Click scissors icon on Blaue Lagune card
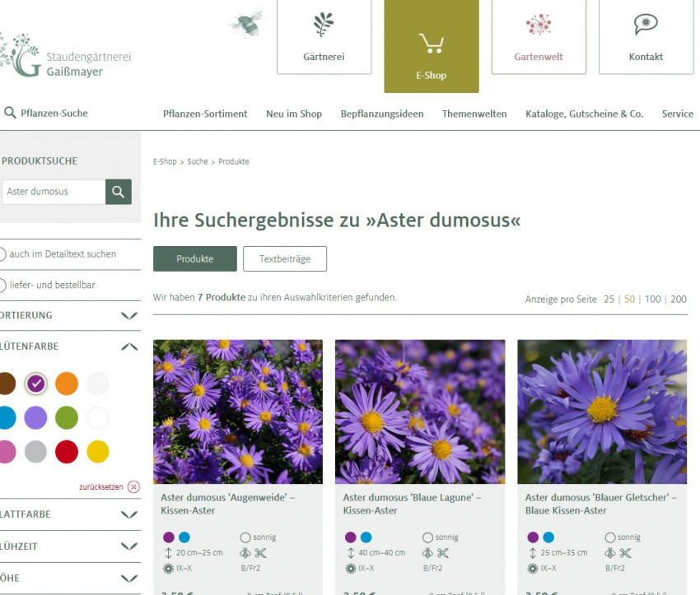The height and width of the screenshot is (595, 700). (443, 553)
